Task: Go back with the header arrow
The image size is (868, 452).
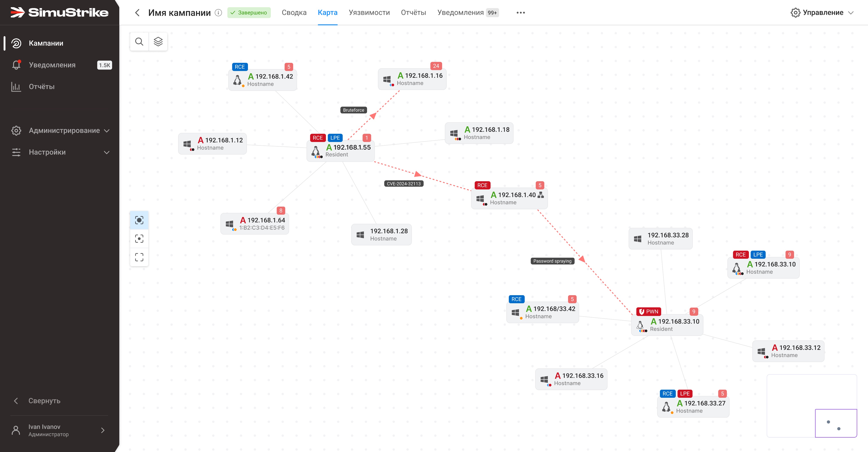Action: coord(137,13)
